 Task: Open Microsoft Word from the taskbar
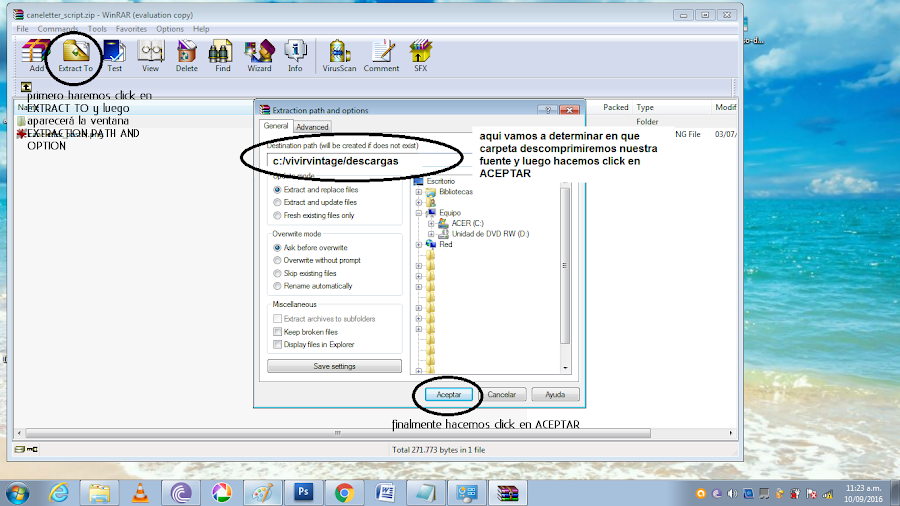385,493
